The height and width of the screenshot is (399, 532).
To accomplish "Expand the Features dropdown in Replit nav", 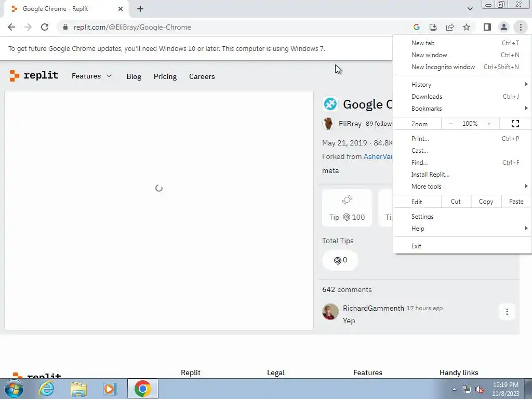I will [x=91, y=76].
